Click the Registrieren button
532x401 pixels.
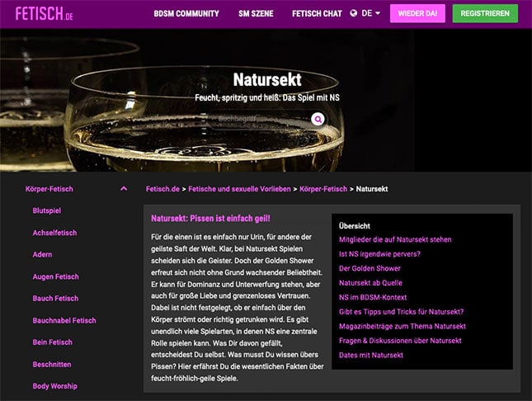click(485, 13)
